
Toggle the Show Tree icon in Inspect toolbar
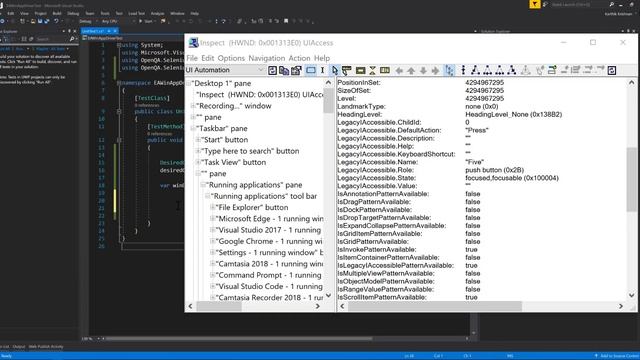449,70
